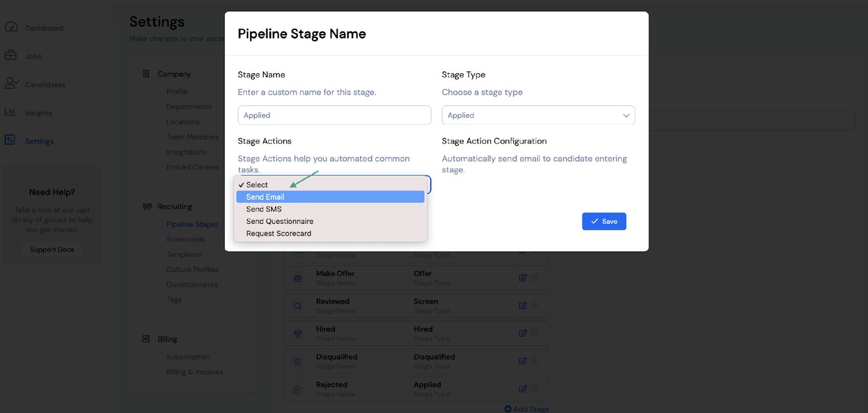
Task: Click the edit icon for Disqualified stage
Action: tap(522, 361)
